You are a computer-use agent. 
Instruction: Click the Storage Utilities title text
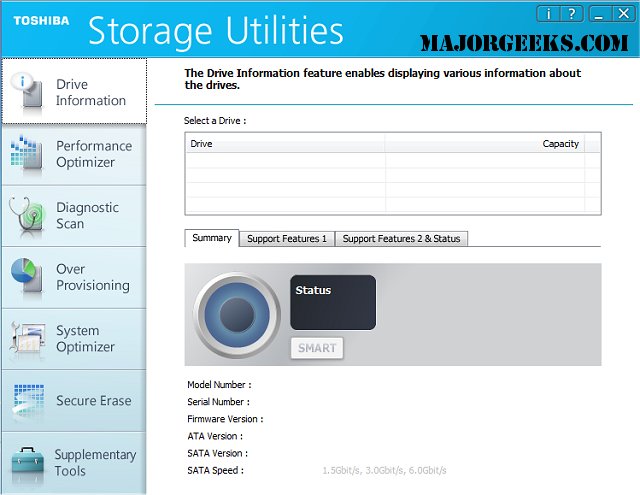click(x=216, y=31)
